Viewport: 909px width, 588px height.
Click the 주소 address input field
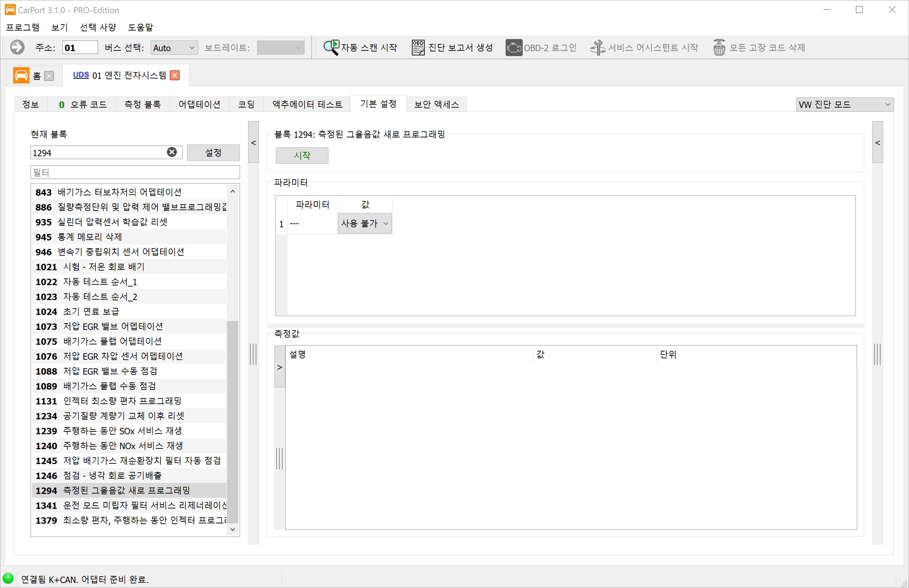coord(80,48)
